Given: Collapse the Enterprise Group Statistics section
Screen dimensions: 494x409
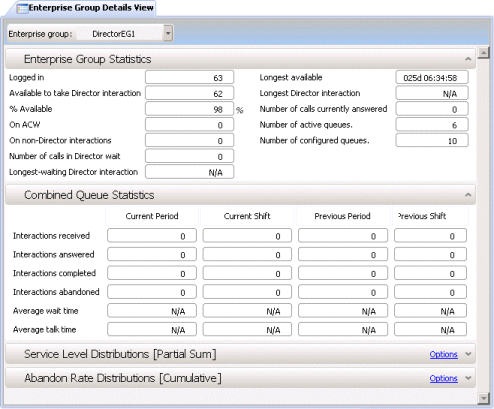Looking at the screenshot, I should click(x=468, y=59).
